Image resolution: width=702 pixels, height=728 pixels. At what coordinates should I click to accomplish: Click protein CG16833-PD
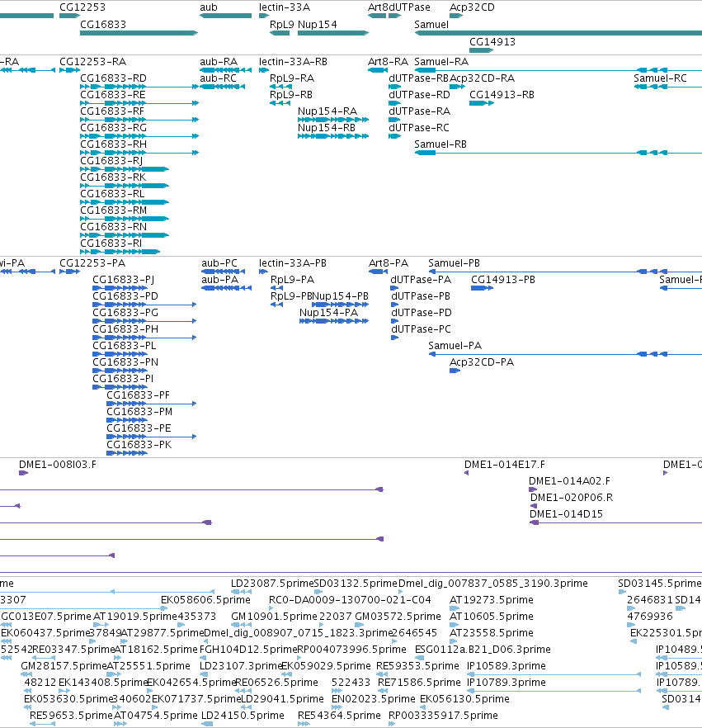tap(125, 296)
